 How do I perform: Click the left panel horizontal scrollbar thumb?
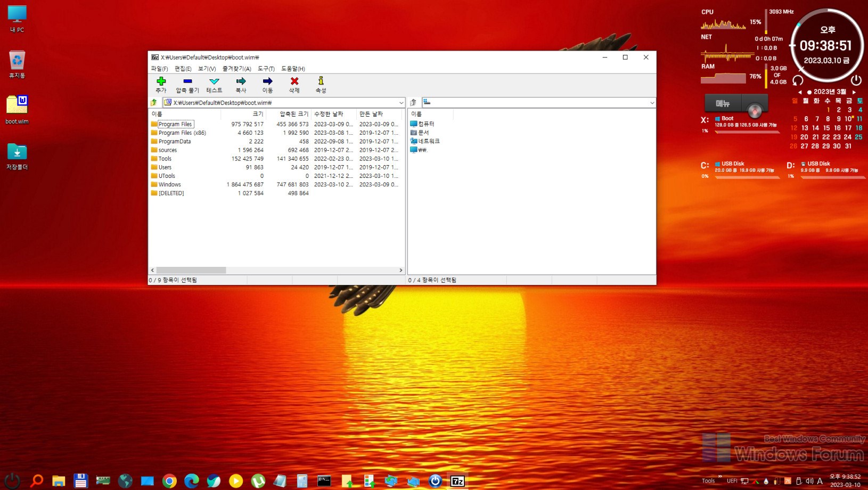pos(191,270)
